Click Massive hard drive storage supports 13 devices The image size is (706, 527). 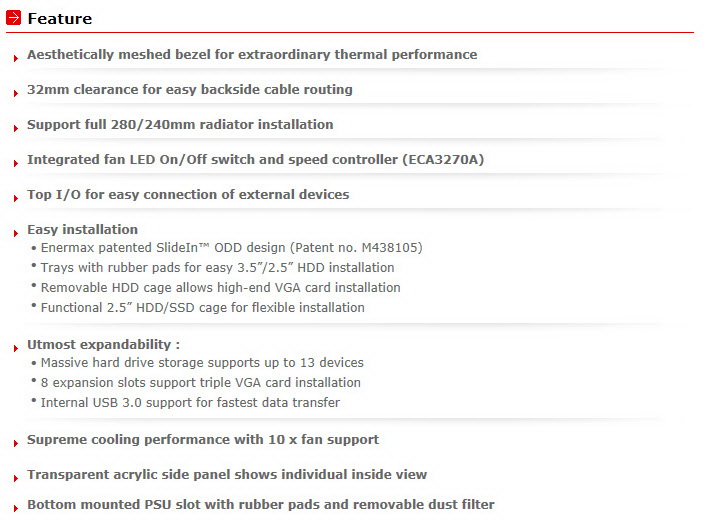[202, 363]
